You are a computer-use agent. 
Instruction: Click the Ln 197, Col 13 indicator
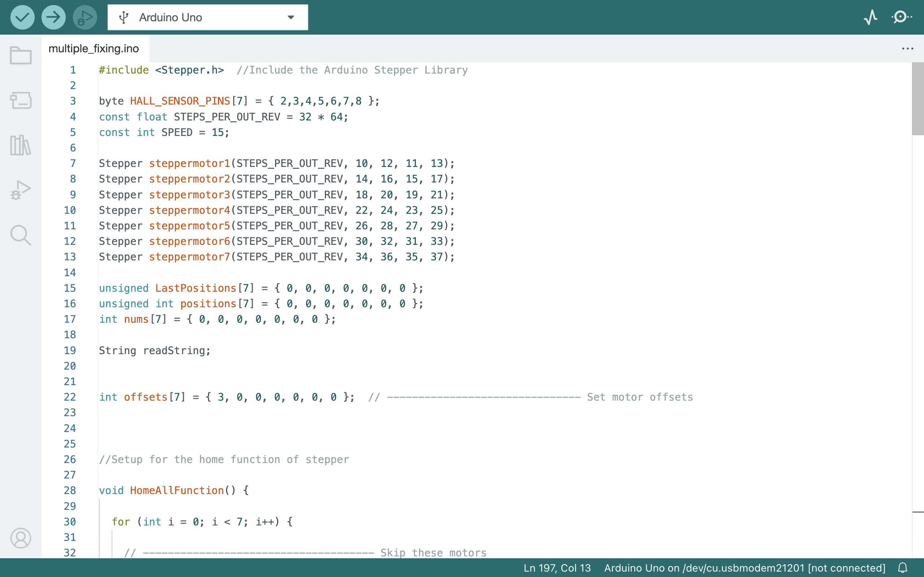(x=557, y=568)
